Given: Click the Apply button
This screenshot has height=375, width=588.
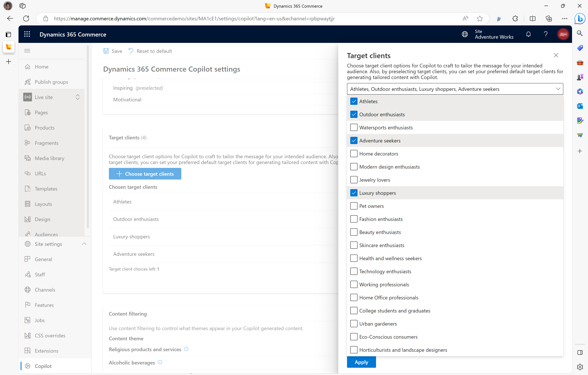Looking at the screenshot, I should [362, 362].
